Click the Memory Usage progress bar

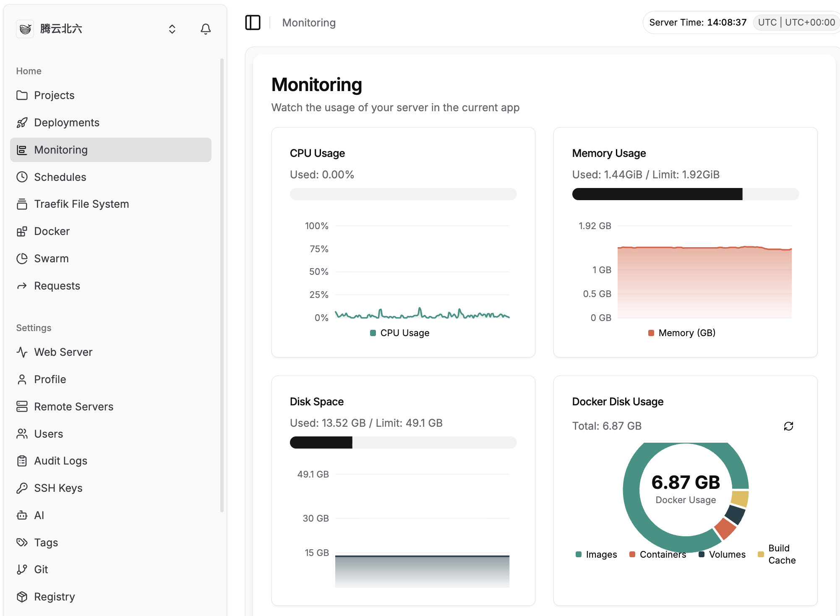coord(685,194)
